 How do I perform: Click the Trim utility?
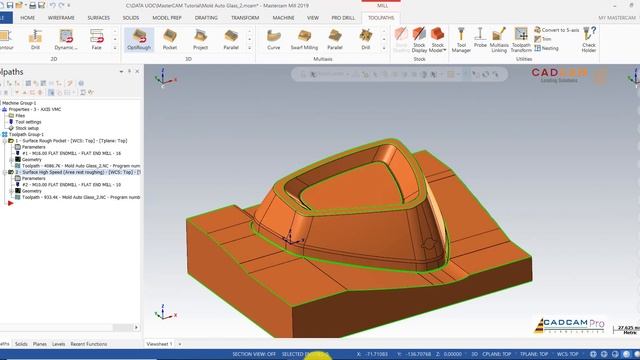543,39
